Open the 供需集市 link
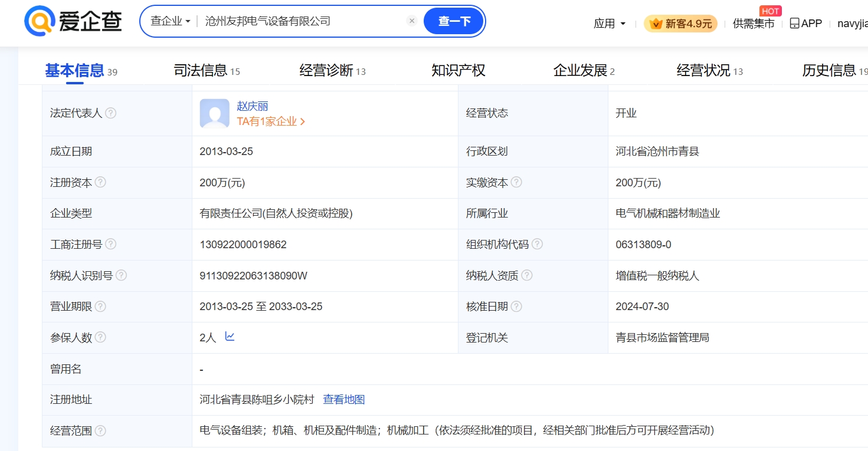The image size is (868, 451). (754, 24)
